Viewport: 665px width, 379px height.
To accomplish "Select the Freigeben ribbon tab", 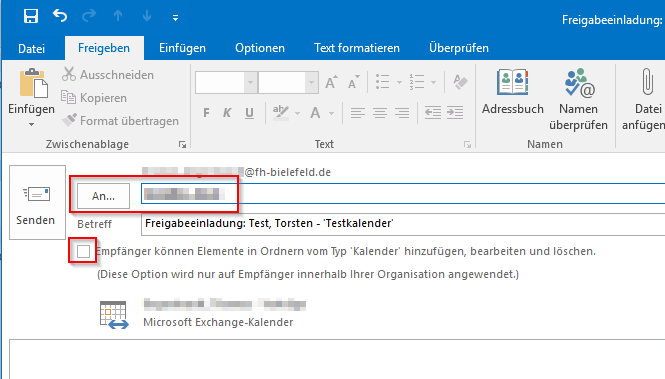I will pos(104,48).
